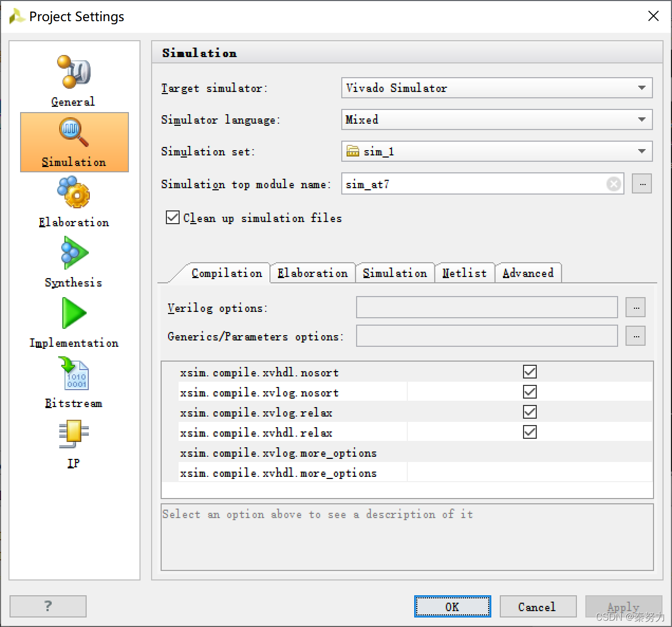Select the Simulation settings category

click(x=74, y=142)
